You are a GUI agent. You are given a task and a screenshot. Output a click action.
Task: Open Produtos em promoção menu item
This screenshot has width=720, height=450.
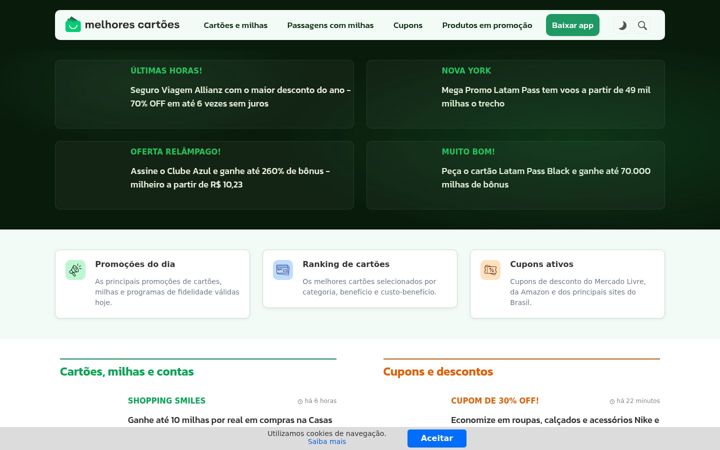[x=487, y=25]
